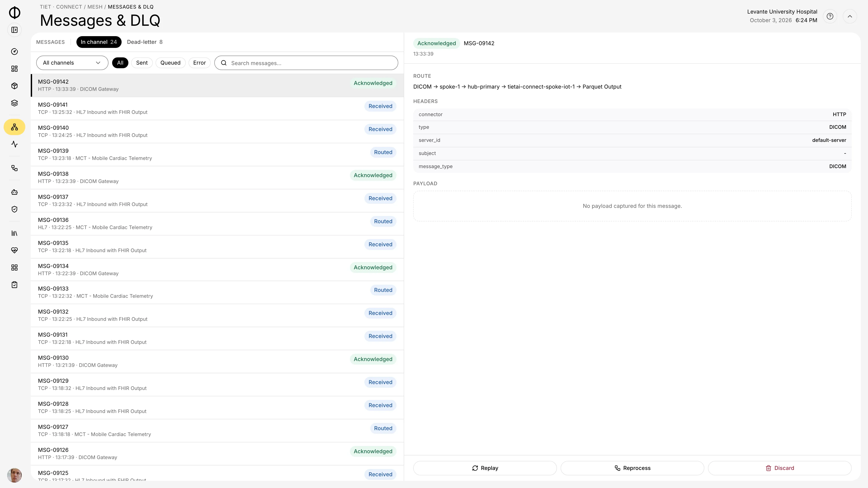The image size is (868, 488).
Task: Select message MSG-09134
Action: click(217, 270)
